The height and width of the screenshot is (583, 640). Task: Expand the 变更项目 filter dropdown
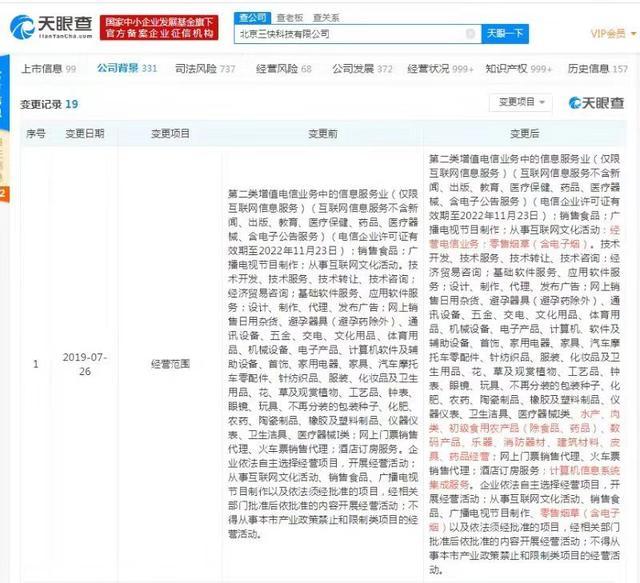click(521, 102)
